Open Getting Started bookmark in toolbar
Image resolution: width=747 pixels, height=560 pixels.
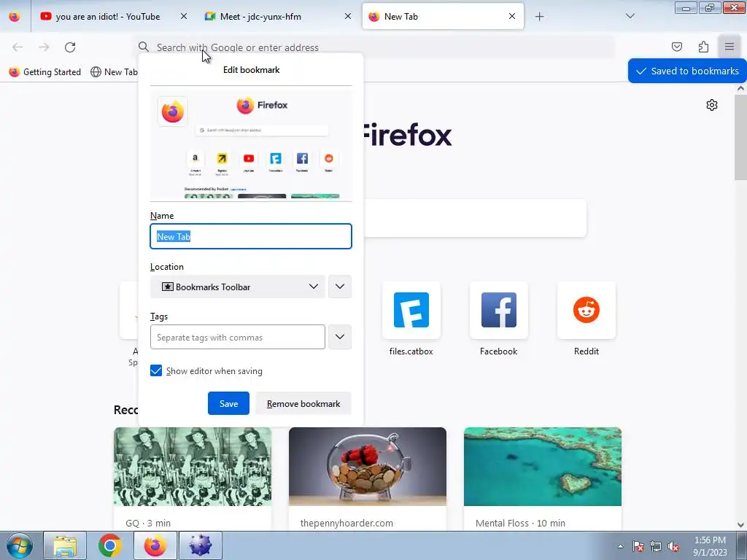(x=44, y=72)
